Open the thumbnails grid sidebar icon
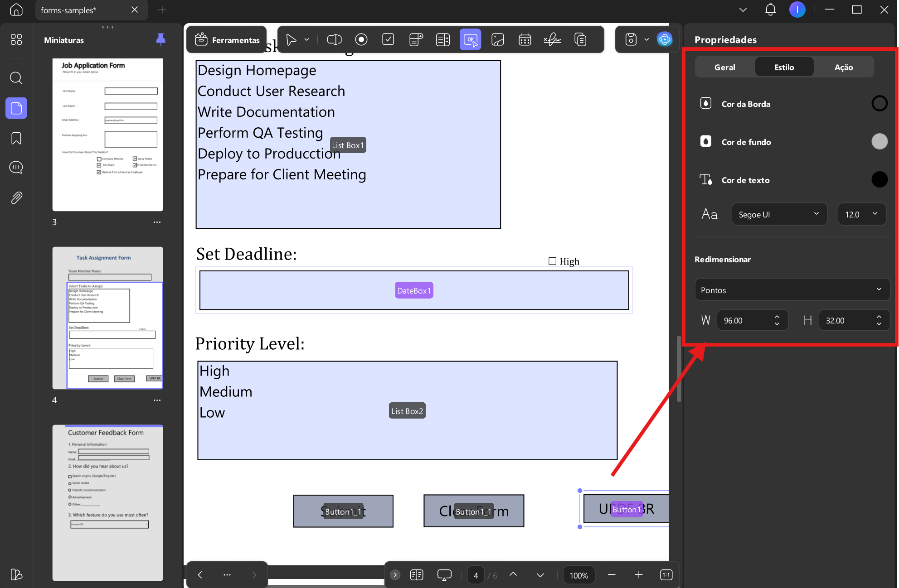The height and width of the screenshot is (588, 899). pos(16,40)
